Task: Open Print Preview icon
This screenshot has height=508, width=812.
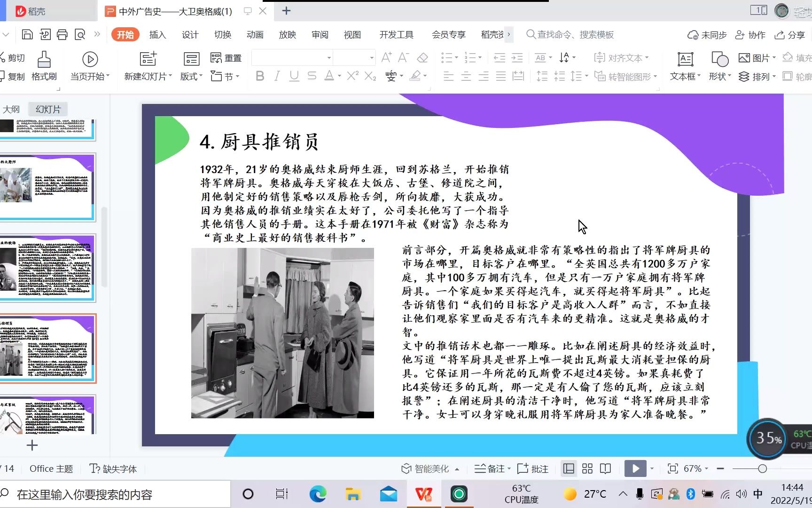Action: (x=80, y=34)
